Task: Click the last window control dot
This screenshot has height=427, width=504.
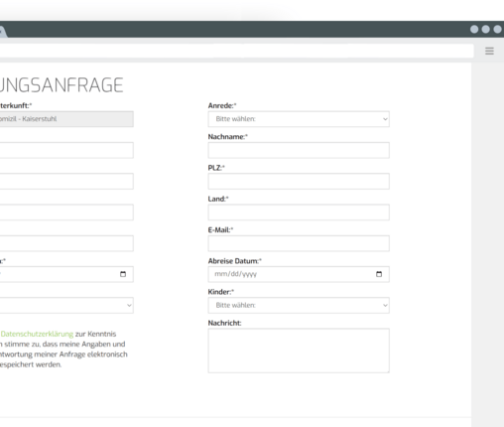Action: pyautogui.click(x=497, y=30)
